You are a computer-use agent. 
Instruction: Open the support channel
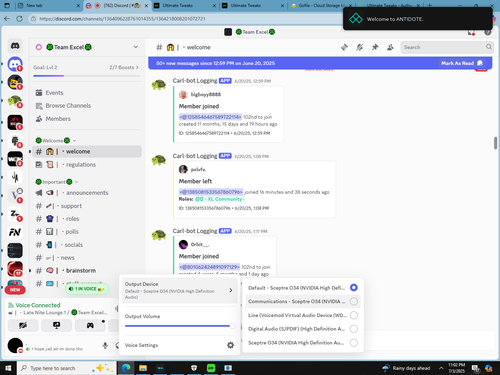point(87,206)
